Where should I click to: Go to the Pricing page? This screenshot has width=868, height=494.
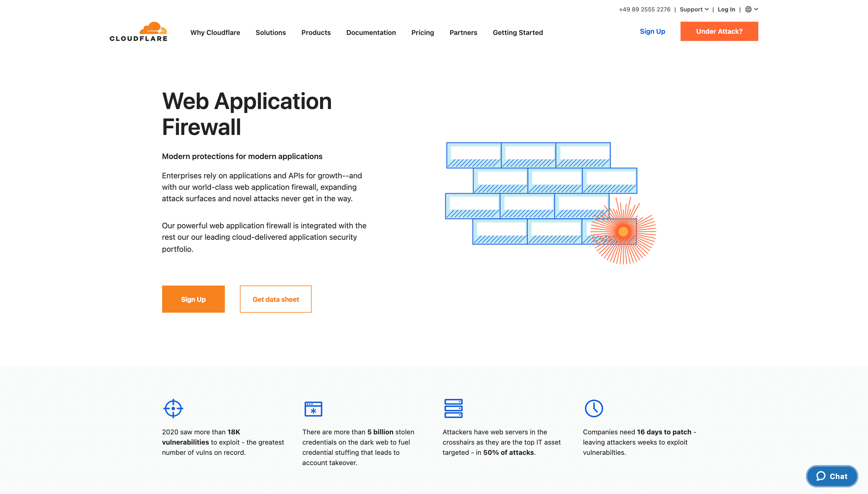422,33
